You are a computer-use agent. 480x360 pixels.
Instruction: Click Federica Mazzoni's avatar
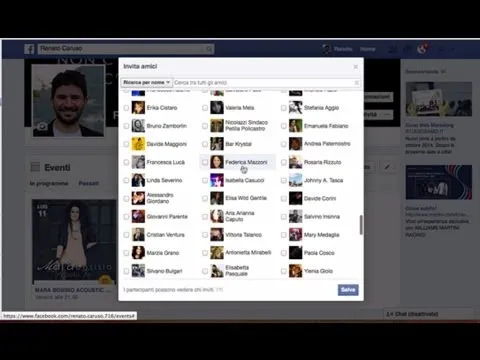[217, 162]
